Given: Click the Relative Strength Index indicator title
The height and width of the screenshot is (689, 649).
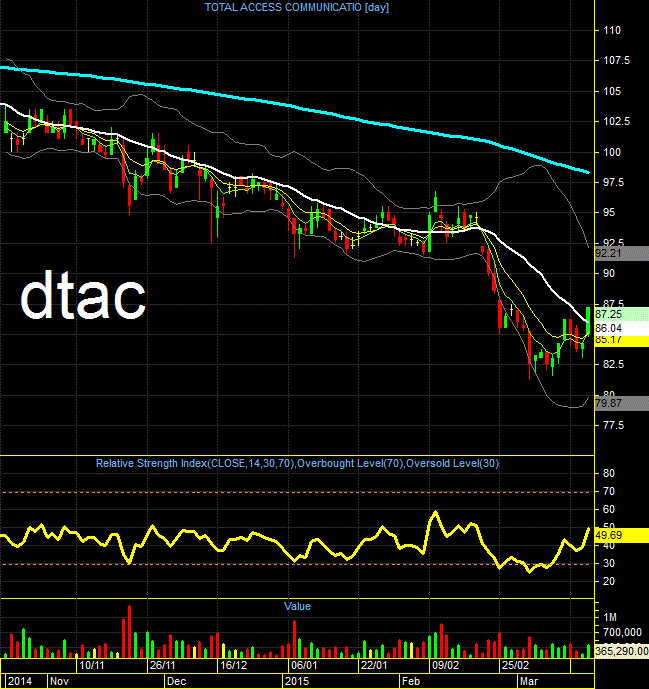Looking at the screenshot, I should [297, 463].
